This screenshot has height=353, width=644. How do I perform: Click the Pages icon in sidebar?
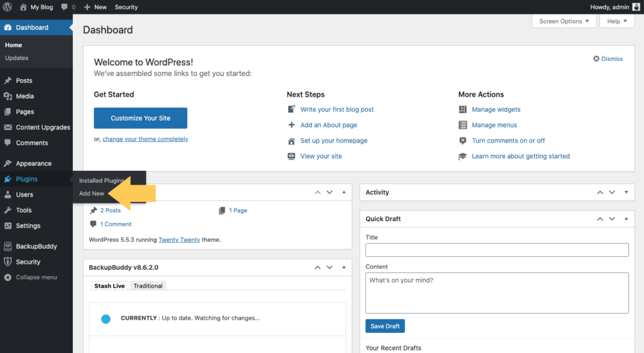[x=8, y=112]
